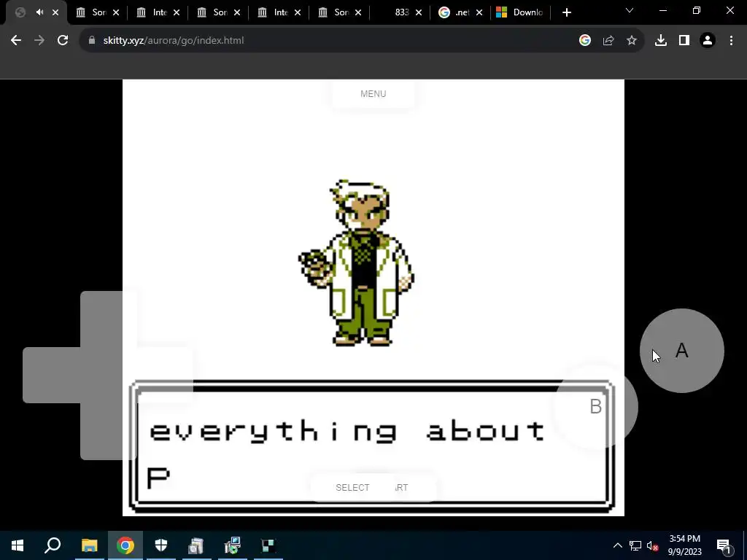Click the browser forward arrow
This screenshot has height=560, width=747.
[39, 41]
